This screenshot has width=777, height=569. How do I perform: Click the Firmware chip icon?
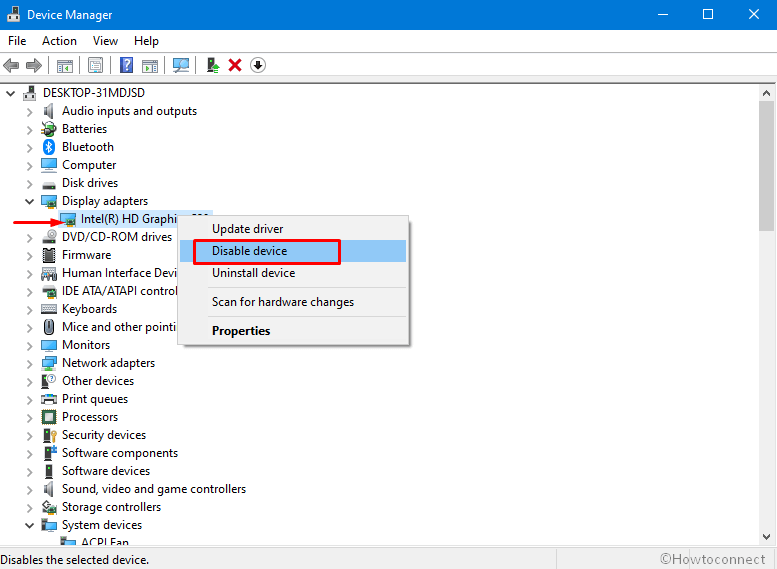(x=49, y=255)
